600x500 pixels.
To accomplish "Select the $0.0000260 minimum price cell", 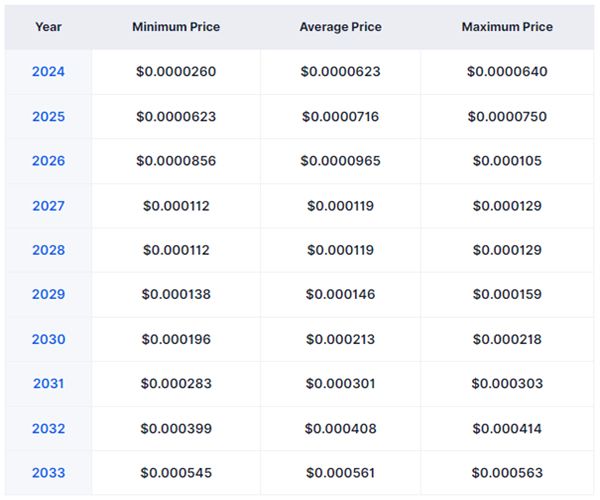I will (x=176, y=72).
